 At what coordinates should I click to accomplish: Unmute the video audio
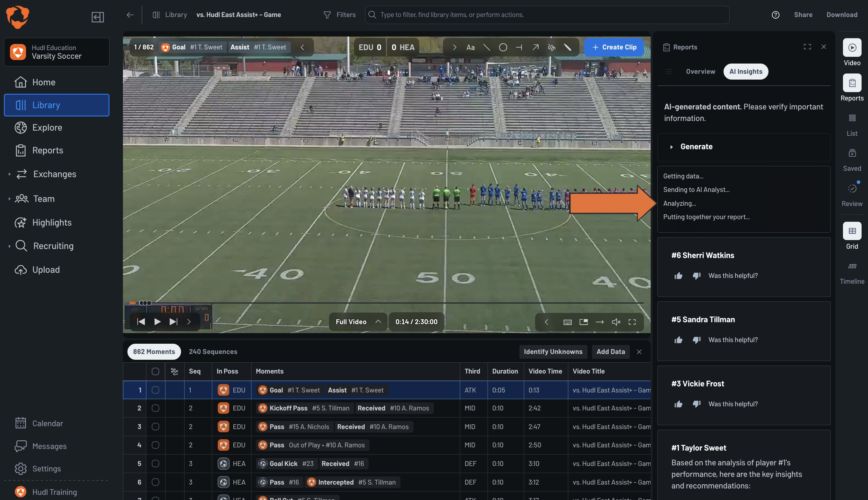coord(616,322)
